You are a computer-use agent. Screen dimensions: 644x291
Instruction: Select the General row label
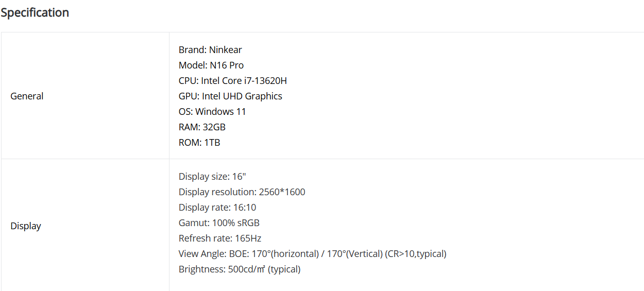(27, 96)
